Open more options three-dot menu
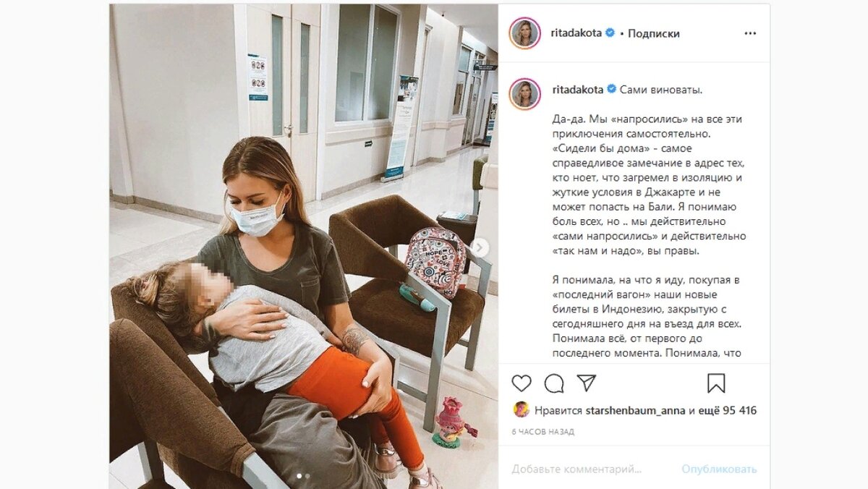Screen dimensions: 868x489 click(x=751, y=33)
